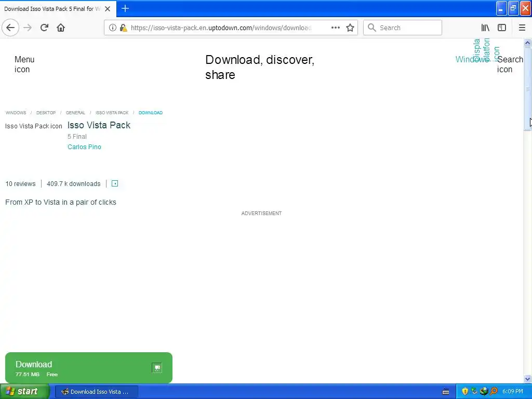Click the Isso Vista Pack icon image
The width and height of the screenshot is (532, 399).
[x=34, y=126]
